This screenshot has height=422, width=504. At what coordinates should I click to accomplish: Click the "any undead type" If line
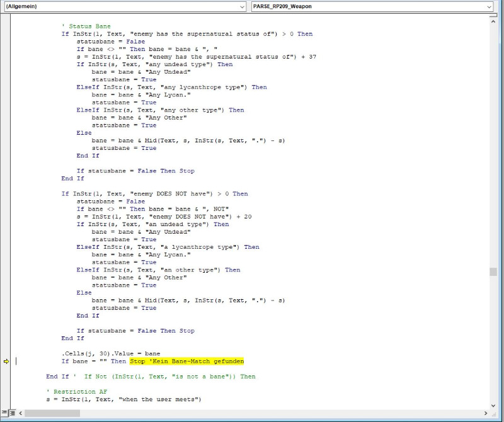point(154,64)
